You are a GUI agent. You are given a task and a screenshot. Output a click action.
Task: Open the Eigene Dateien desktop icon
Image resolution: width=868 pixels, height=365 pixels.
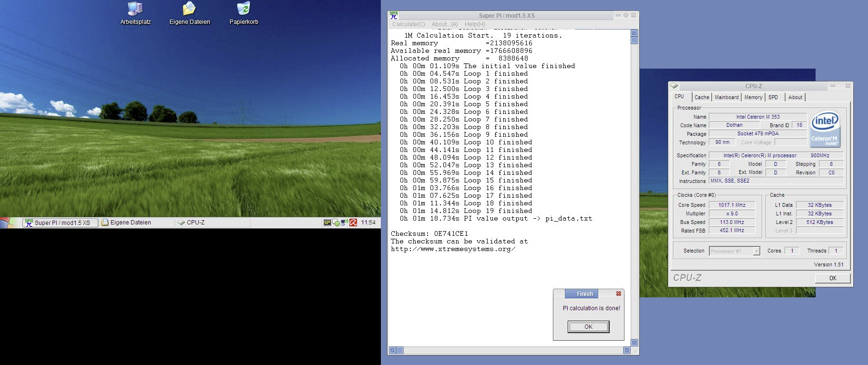190,13
